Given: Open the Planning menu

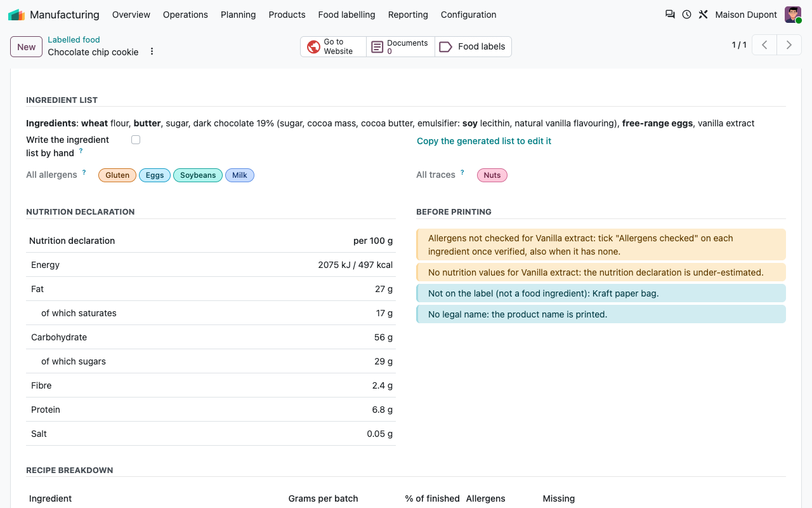Looking at the screenshot, I should (239, 15).
